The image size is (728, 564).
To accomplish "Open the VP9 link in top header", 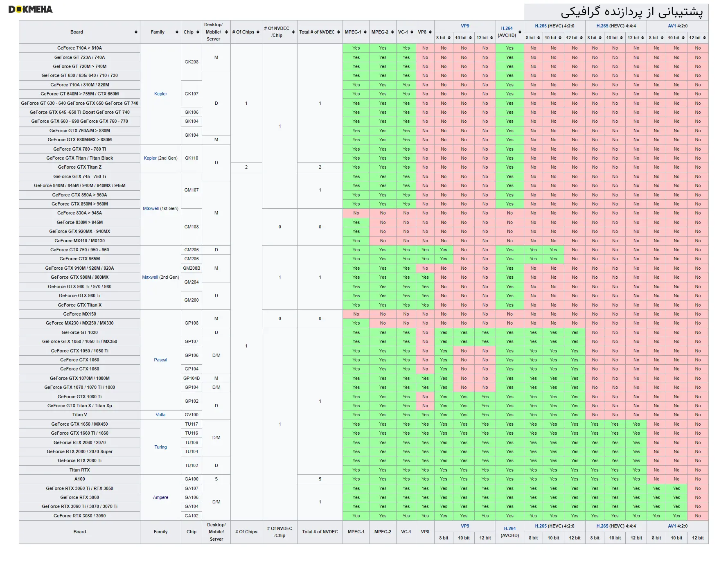I will click(x=465, y=26).
